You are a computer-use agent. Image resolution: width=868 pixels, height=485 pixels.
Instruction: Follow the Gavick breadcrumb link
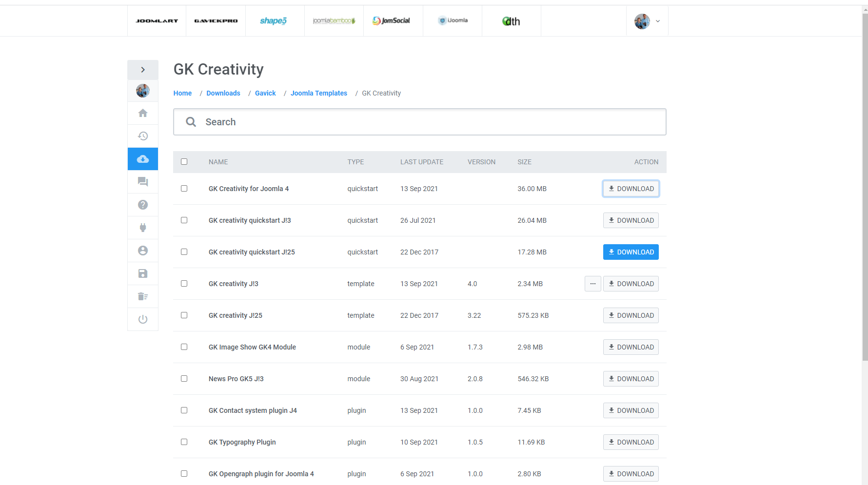(x=265, y=93)
